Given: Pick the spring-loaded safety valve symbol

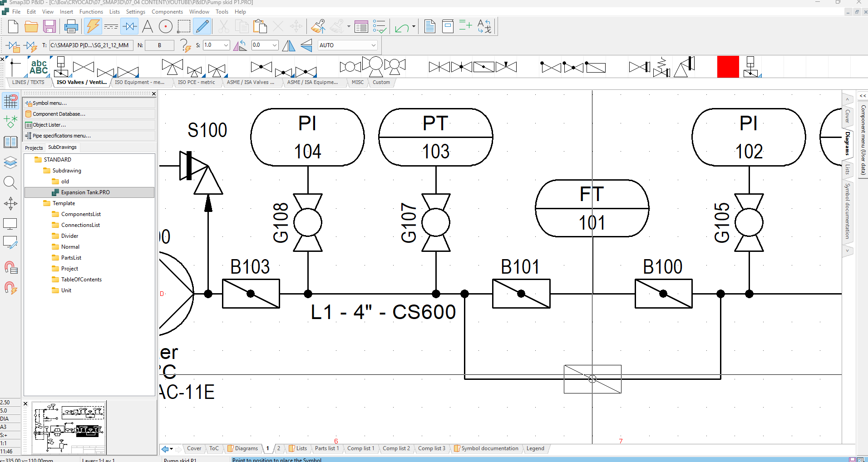Looking at the screenshot, I should point(662,67).
